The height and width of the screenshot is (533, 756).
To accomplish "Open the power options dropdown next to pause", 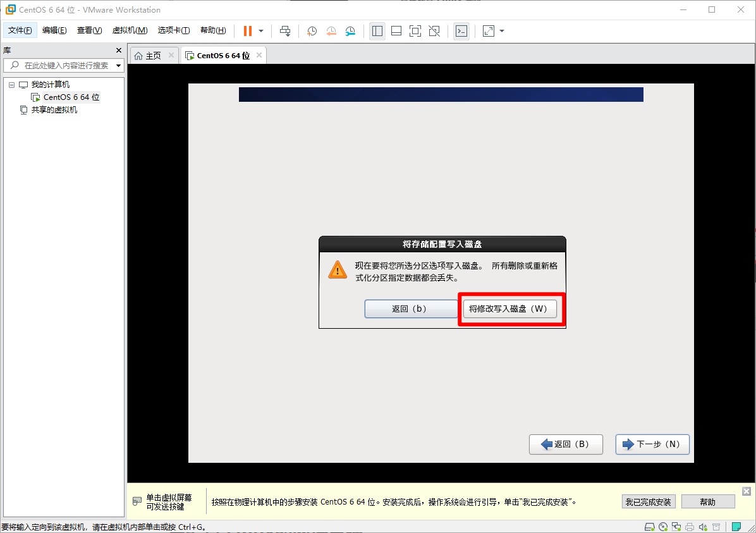I will 261,31.
